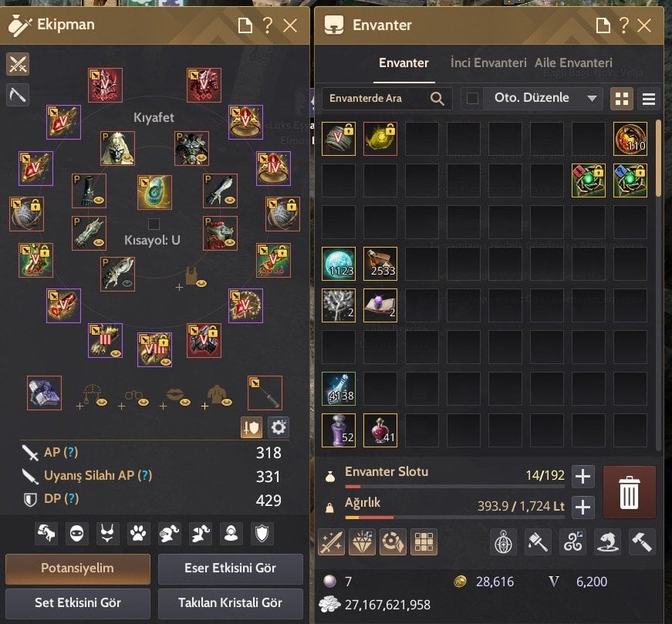Viewport: 672px width, 624px height.
Task: Open the crystal transfusion diamond icon
Action: click(x=362, y=542)
